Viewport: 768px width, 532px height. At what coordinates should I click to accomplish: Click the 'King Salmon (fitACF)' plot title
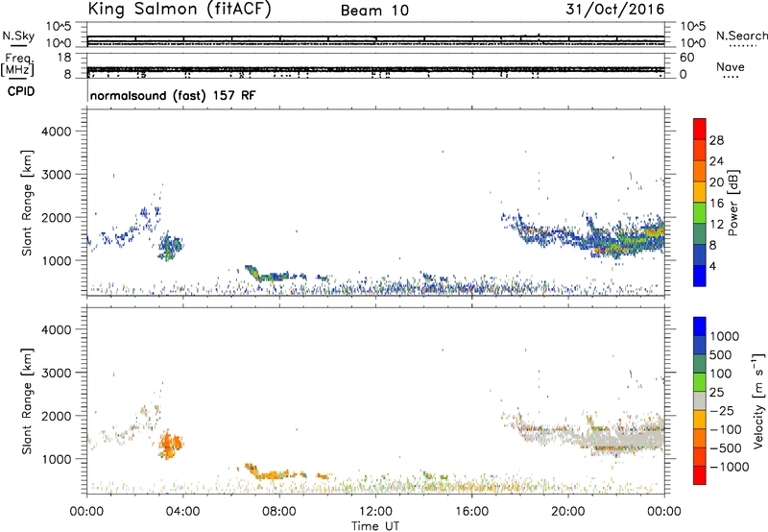(180, 10)
